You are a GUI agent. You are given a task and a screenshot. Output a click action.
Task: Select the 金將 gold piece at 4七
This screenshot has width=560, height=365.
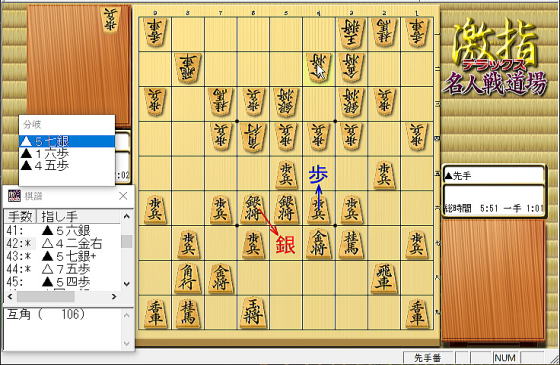click(319, 244)
